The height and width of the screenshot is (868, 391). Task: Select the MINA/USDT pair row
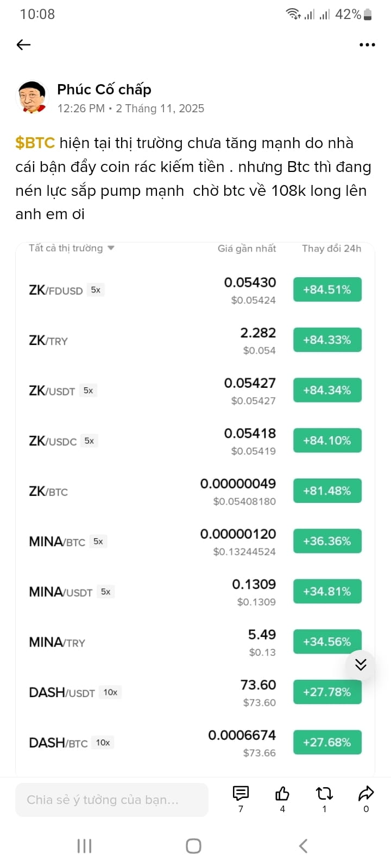[x=195, y=592]
